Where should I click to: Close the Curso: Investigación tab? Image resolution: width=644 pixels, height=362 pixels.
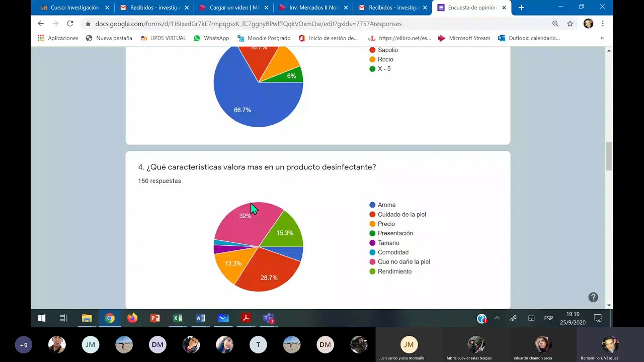[x=107, y=8]
